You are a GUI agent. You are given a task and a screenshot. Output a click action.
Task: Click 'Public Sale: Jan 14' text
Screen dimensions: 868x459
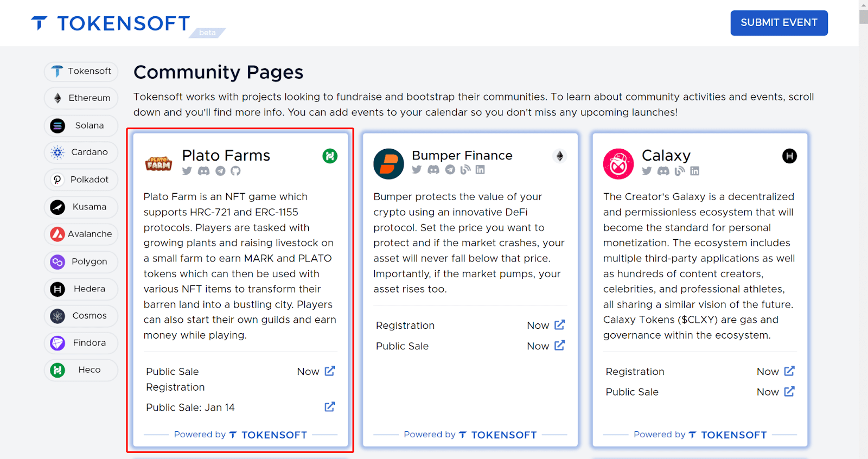(190, 407)
